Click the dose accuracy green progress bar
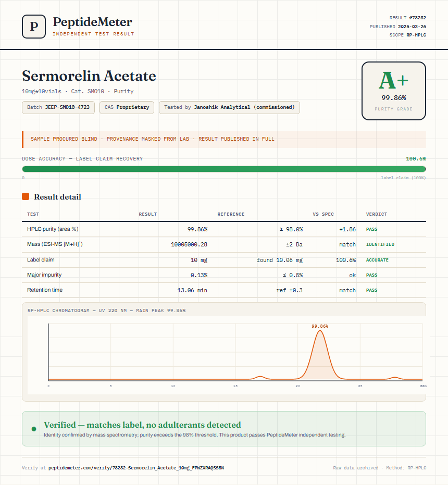Screen dimensions: 448x485 coord(224,169)
